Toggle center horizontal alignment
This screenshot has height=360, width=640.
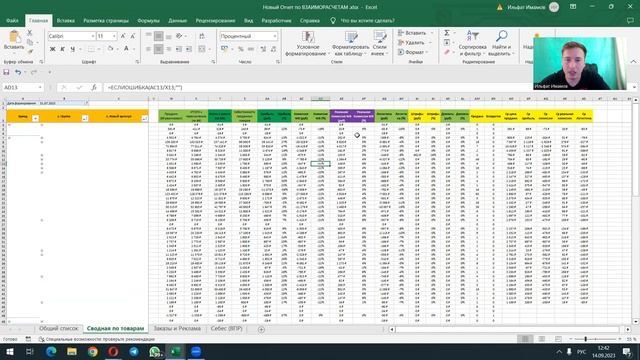pos(158,49)
